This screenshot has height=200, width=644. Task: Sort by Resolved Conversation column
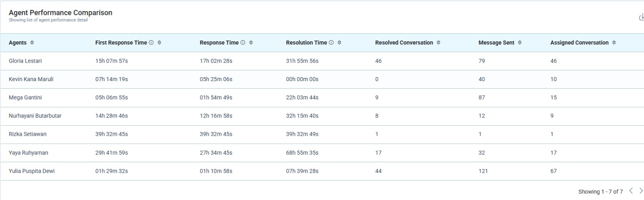click(x=438, y=43)
